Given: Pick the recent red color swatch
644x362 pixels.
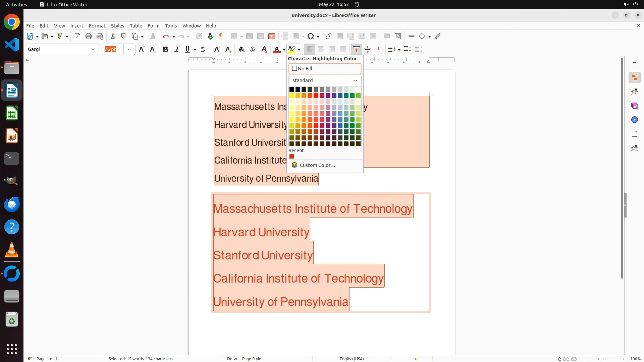Looking at the screenshot, I should pyautogui.click(x=292, y=157).
